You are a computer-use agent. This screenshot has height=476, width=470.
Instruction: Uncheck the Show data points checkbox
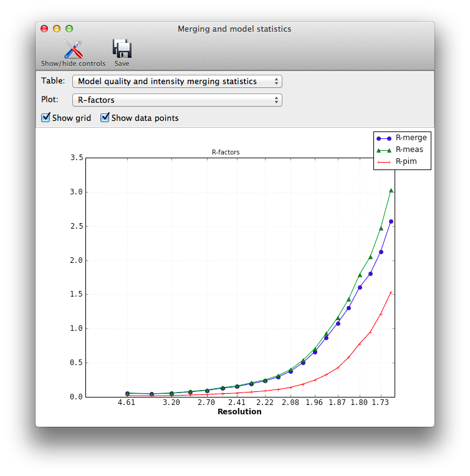tap(105, 118)
